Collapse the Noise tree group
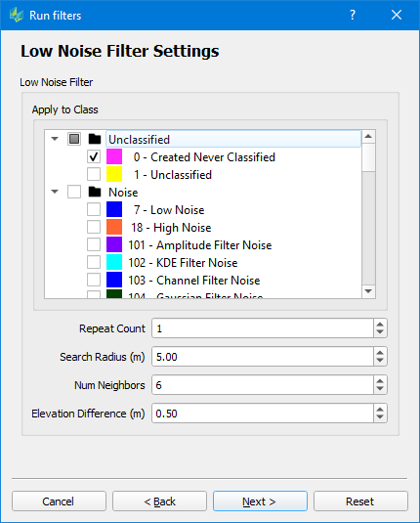420x523 pixels. [x=55, y=192]
